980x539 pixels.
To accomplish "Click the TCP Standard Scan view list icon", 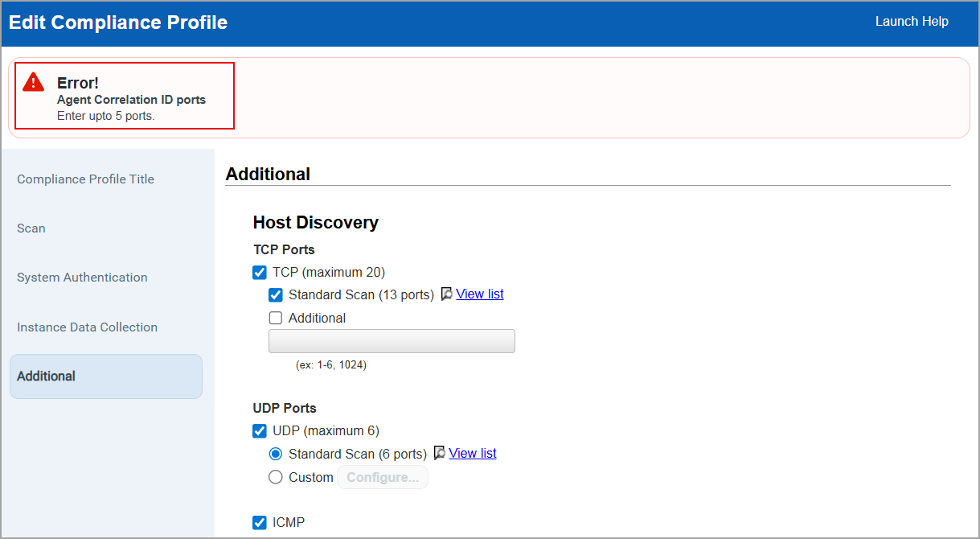I will 447,294.
